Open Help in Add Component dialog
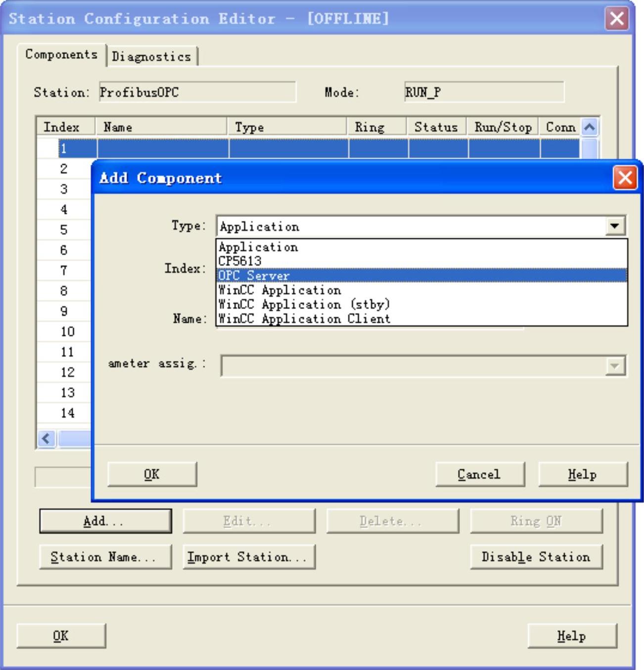 click(583, 475)
